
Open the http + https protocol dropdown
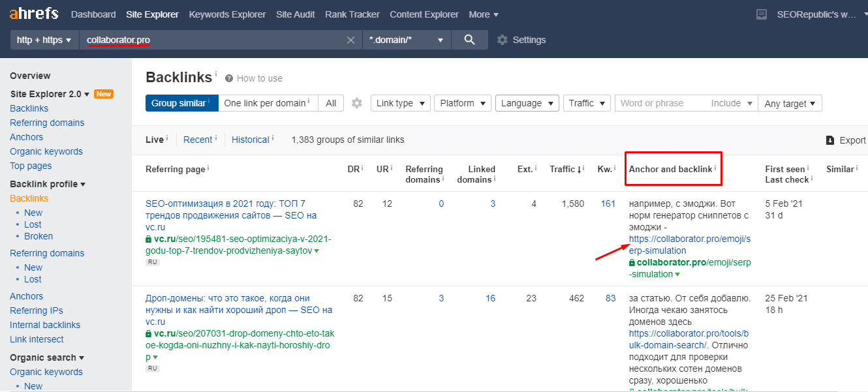click(x=44, y=40)
